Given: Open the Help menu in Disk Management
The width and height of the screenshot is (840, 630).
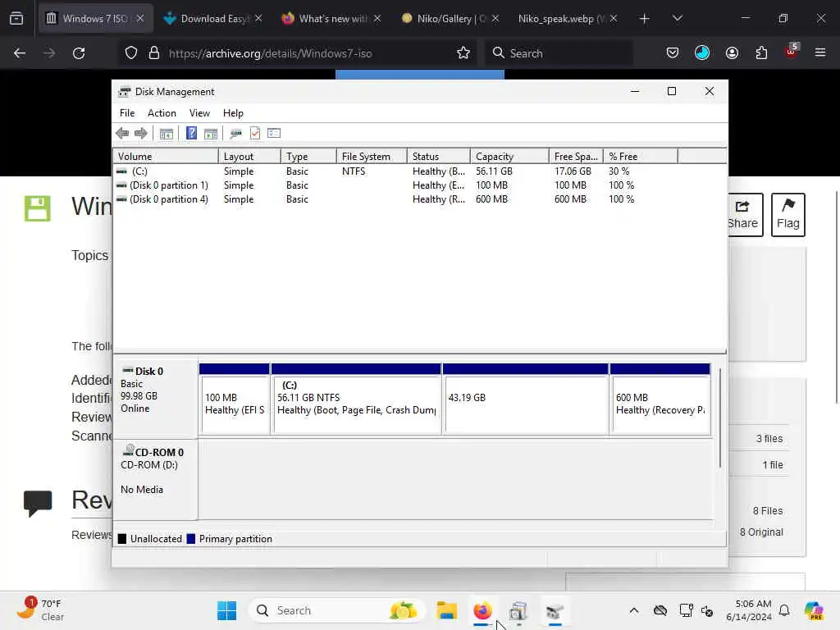Looking at the screenshot, I should point(233,113).
